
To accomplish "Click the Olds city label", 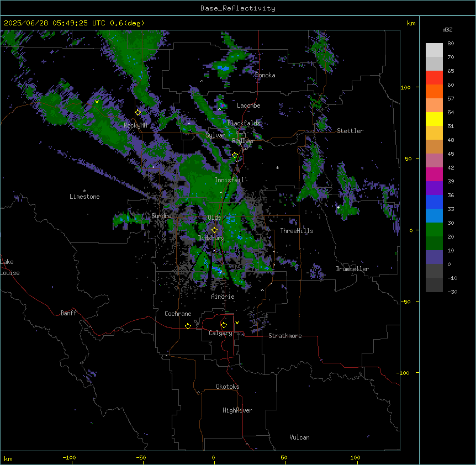I will [x=214, y=218].
